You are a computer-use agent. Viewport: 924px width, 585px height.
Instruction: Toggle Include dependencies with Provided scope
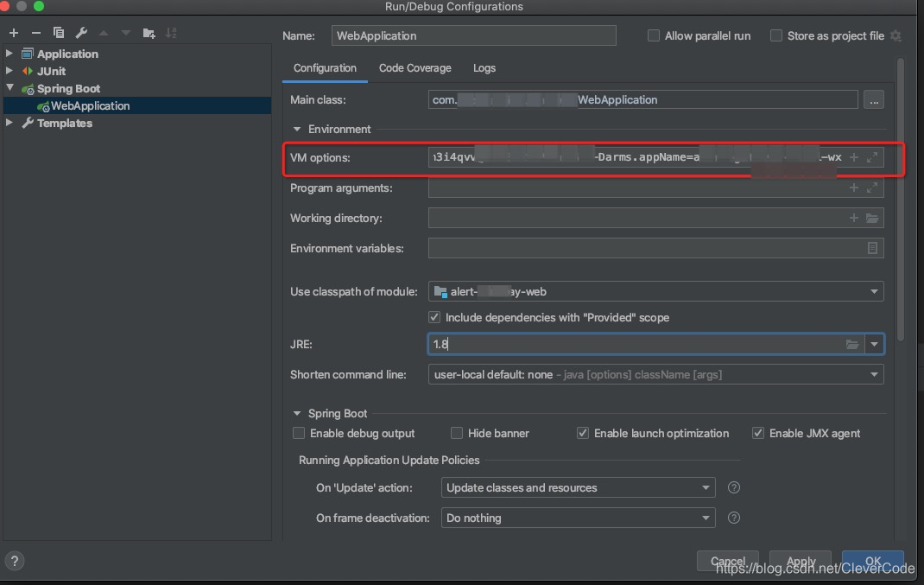coord(434,317)
